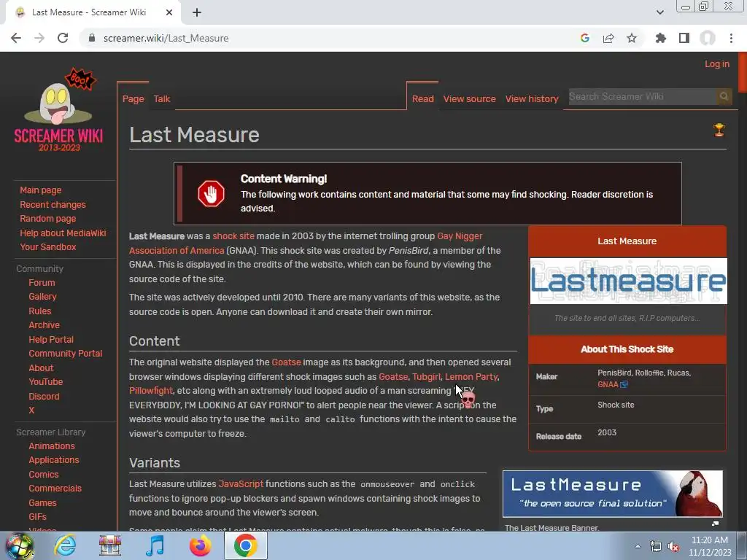Open the Forum sidebar link
747x560 pixels.
click(x=42, y=282)
